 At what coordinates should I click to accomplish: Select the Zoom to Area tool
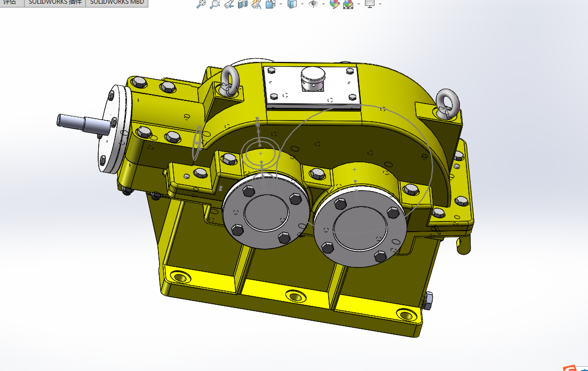click(x=214, y=4)
